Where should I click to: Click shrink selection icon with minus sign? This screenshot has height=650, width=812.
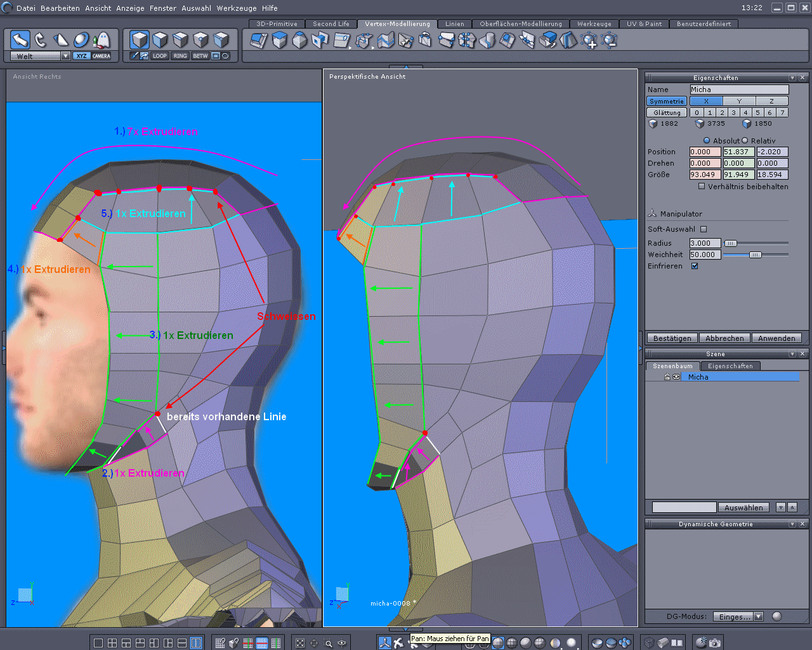(610, 41)
